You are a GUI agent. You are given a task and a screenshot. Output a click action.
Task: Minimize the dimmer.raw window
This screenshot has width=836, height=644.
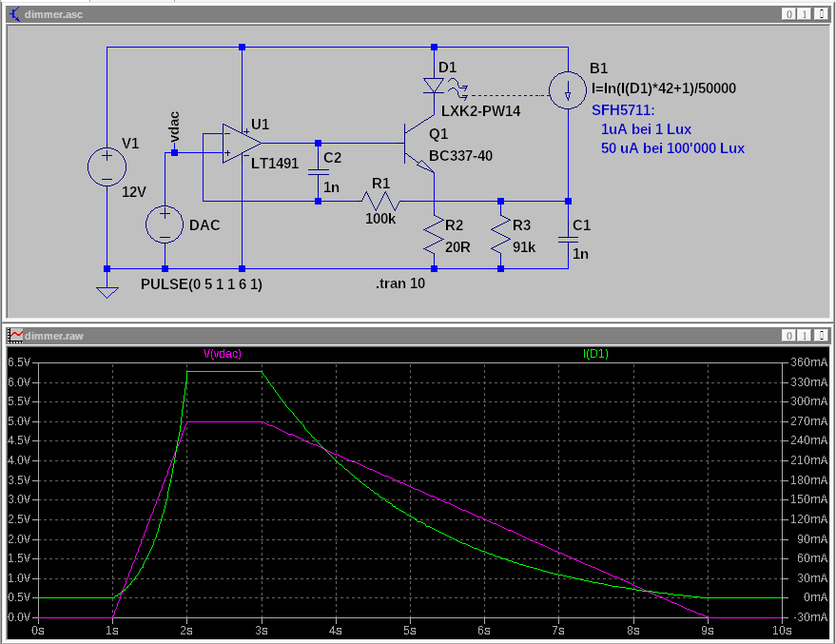pos(789,336)
